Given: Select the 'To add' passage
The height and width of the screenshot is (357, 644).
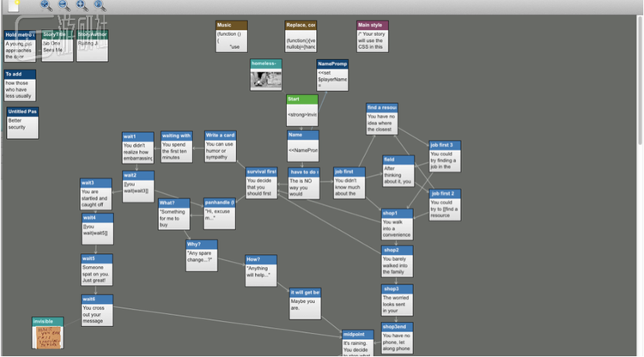Looking at the screenshot, I should coord(20,86).
